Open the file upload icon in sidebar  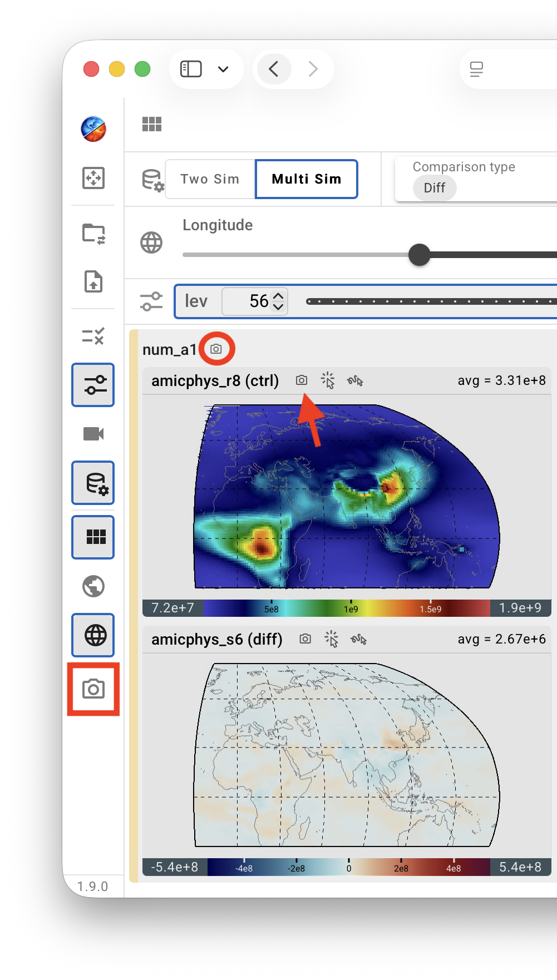[93, 281]
